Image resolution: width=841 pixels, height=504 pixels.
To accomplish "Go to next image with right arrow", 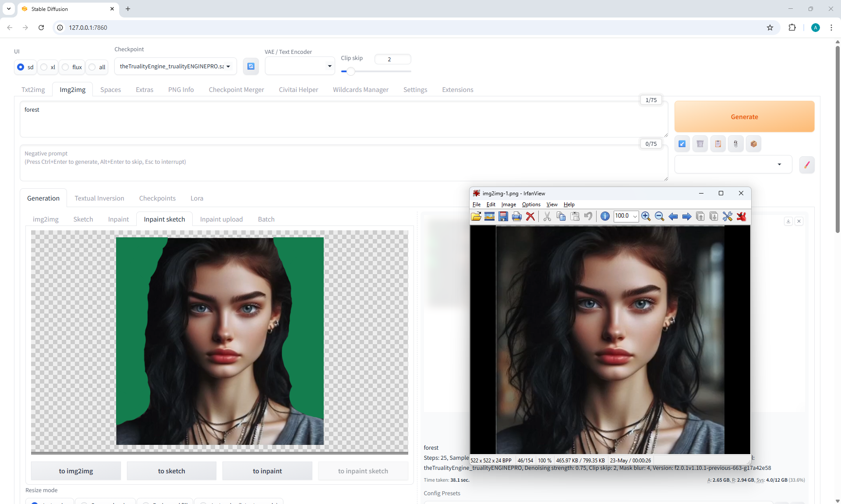I will (x=687, y=216).
